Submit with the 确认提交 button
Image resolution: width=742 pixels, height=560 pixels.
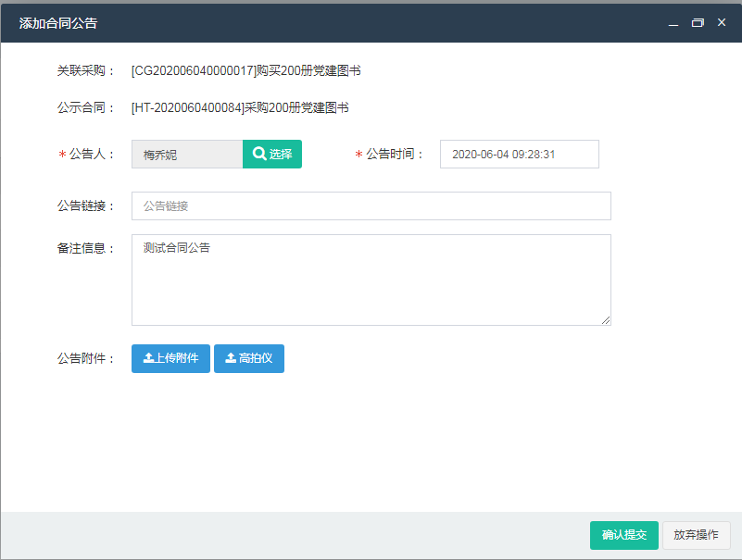(624, 535)
